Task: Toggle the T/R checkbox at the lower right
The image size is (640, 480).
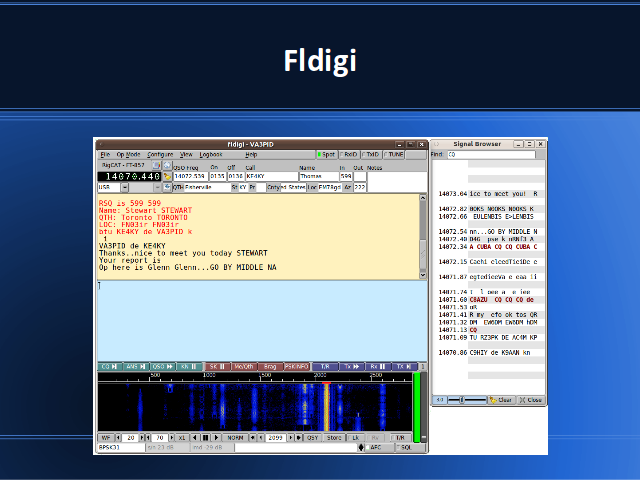Action: 399,438
